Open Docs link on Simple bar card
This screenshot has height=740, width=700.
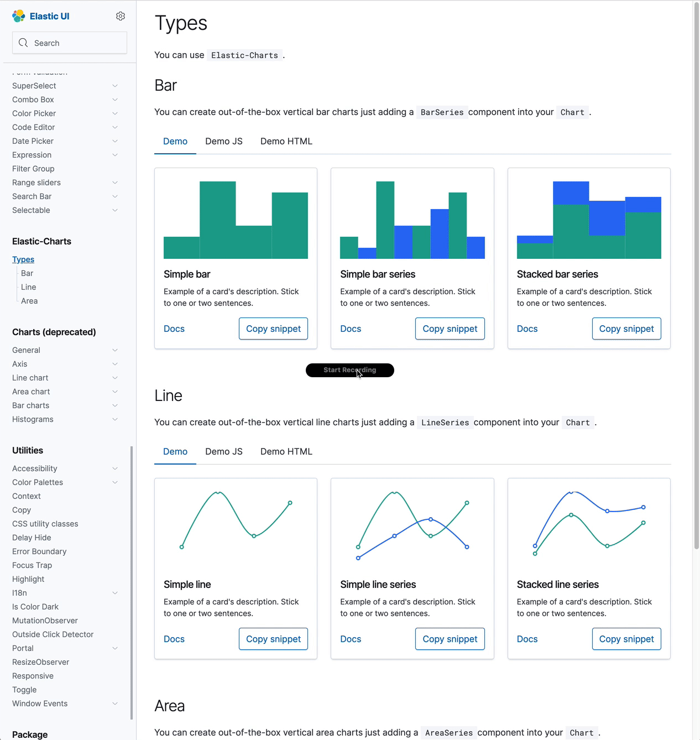pos(174,329)
